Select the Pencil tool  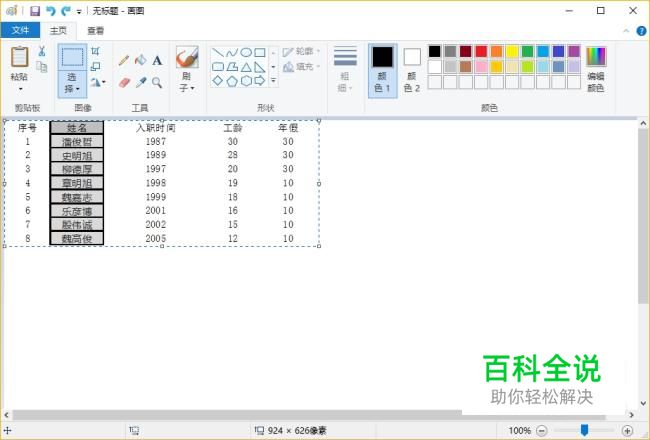[124, 61]
